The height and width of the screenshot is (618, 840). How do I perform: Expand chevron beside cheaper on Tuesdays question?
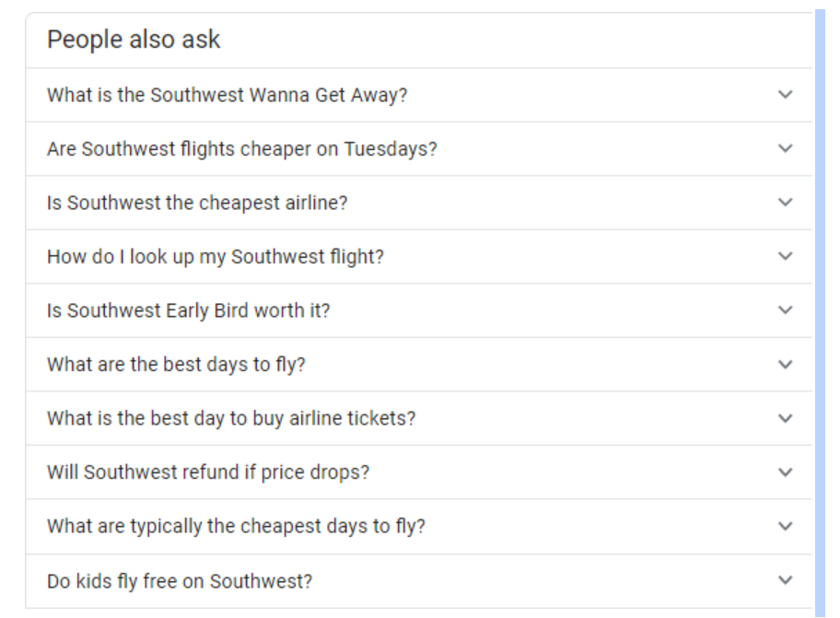pyautogui.click(x=785, y=148)
